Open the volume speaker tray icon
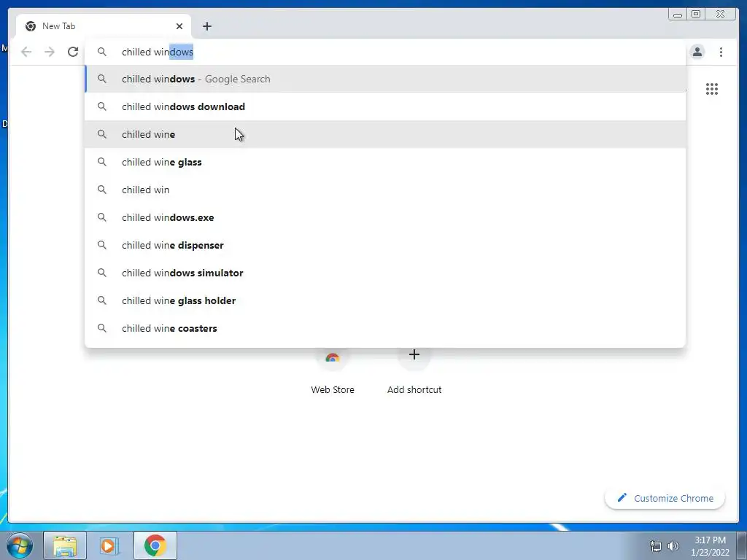Image resolution: width=747 pixels, height=560 pixels. (x=673, y=546)
